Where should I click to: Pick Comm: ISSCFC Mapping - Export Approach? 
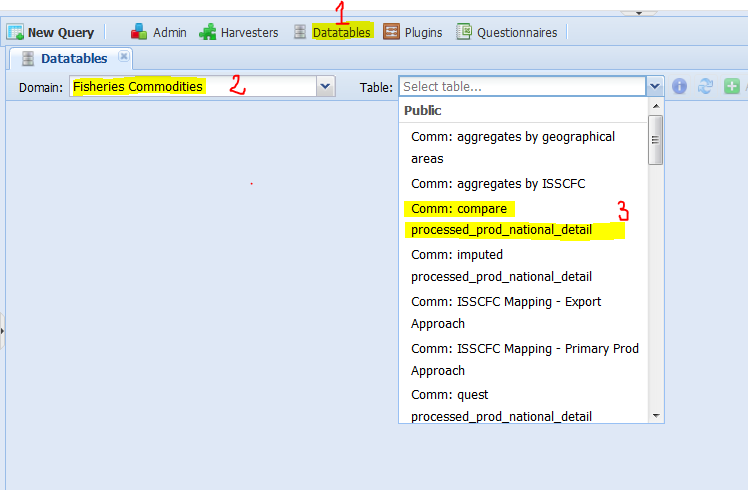click(x=506, y=312)
